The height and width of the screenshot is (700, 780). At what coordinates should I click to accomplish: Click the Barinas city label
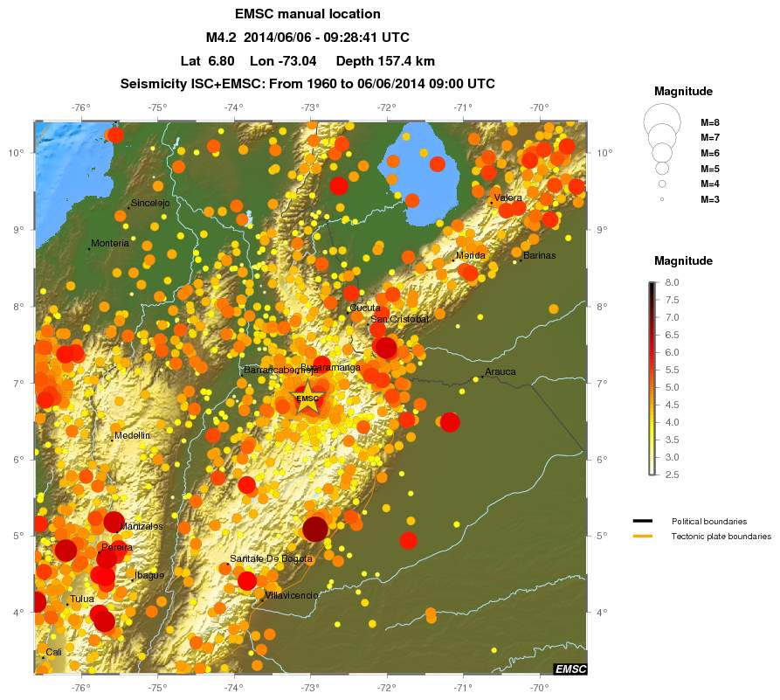pyautogui.click(x=539, y=255)
